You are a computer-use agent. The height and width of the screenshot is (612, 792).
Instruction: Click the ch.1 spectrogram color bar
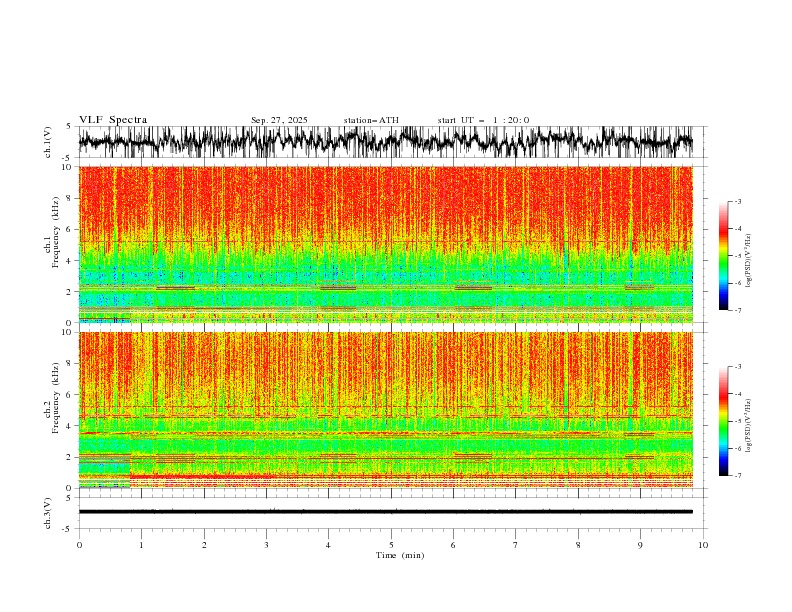[723, 256]
